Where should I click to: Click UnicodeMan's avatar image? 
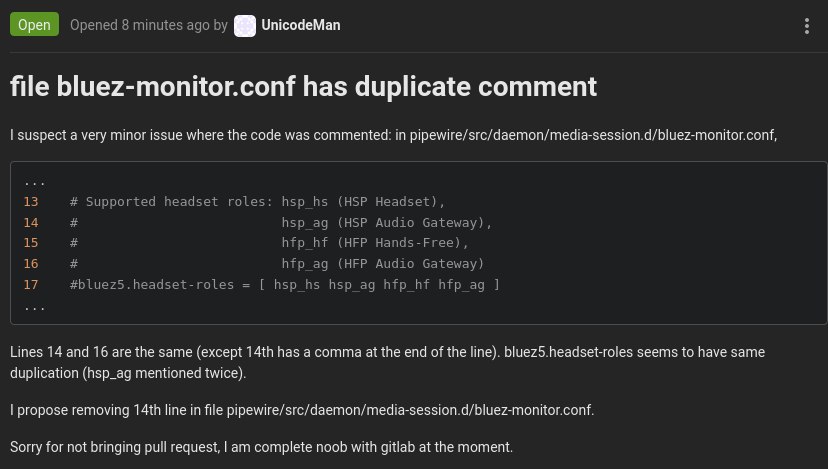(x=244, y=26)
